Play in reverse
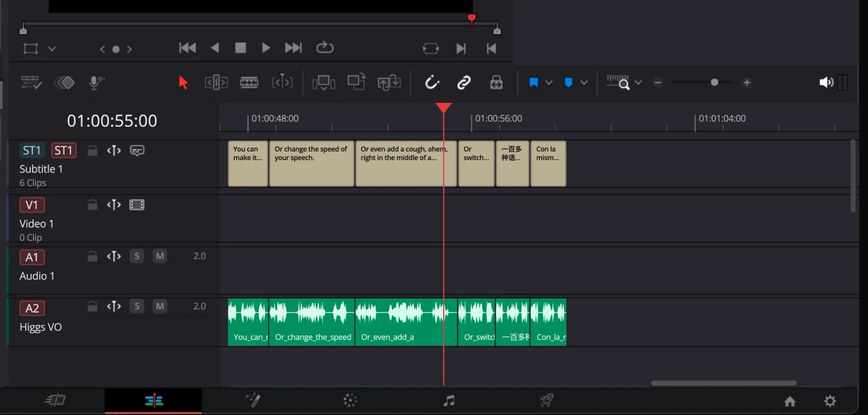 pos(214,48)
